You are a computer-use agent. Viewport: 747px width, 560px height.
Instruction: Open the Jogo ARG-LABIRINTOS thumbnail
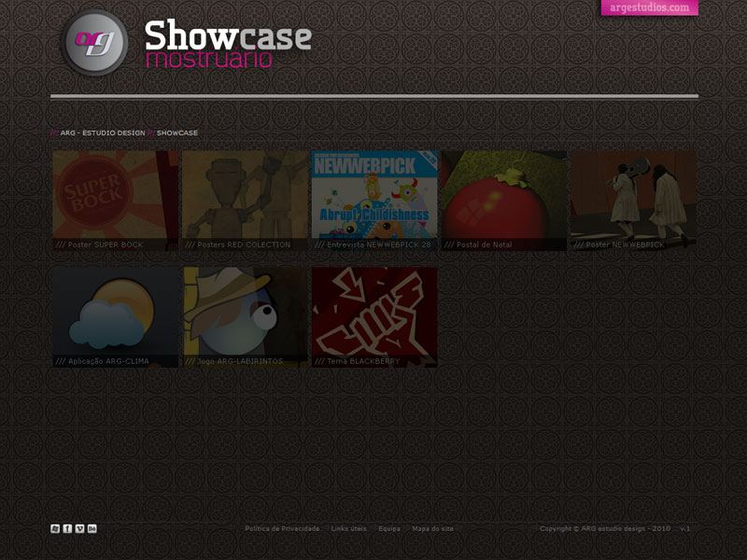245,316
